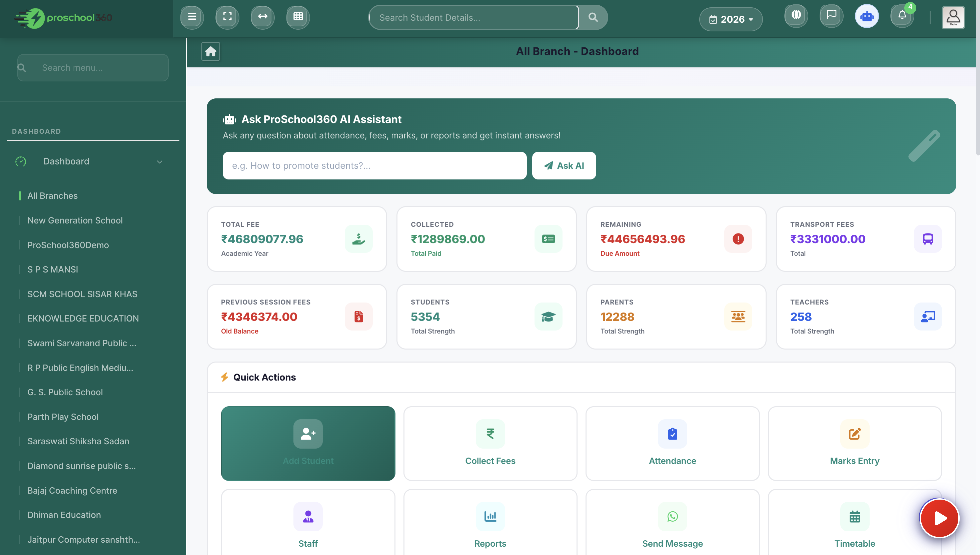Collapse the Dashboard sidebar menu chevron
The width and height of the screenshot is (980, 555).
160,162
